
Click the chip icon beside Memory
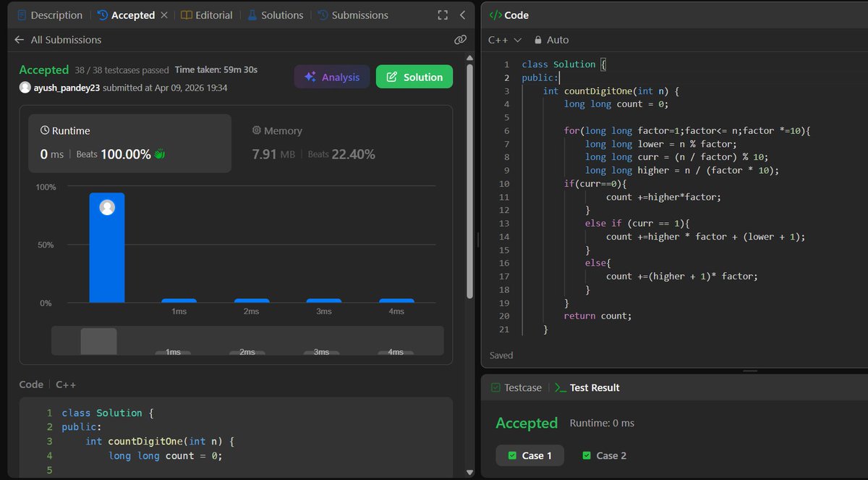tap(256, 131)
